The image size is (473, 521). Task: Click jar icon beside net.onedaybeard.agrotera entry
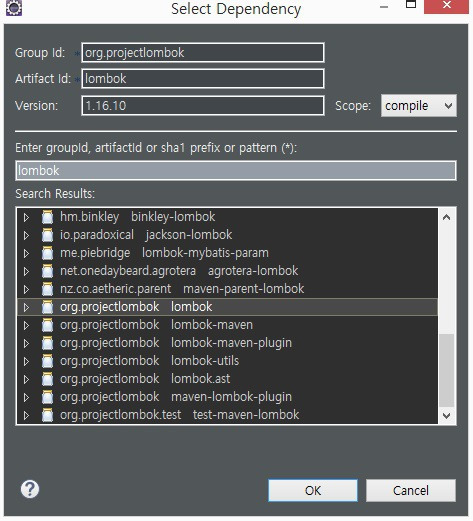(47, 271)
